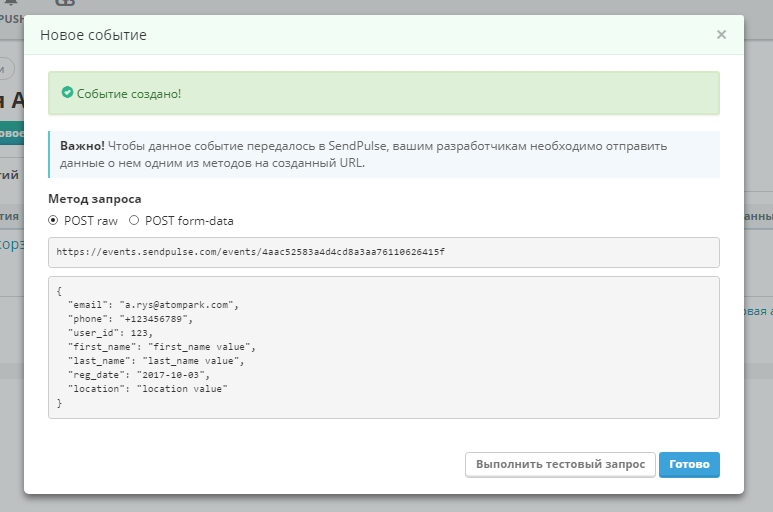
Task: Click the "location" line in JSON sample
Action: (148, 387)
